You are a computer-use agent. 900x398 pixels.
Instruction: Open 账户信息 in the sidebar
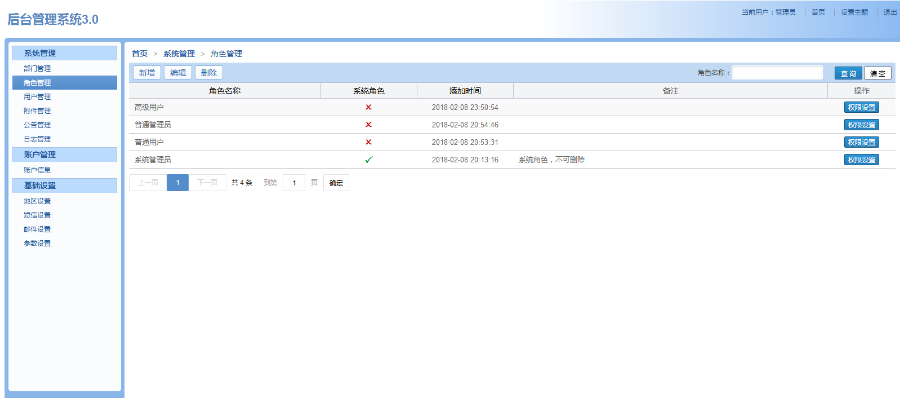point(37,170)
